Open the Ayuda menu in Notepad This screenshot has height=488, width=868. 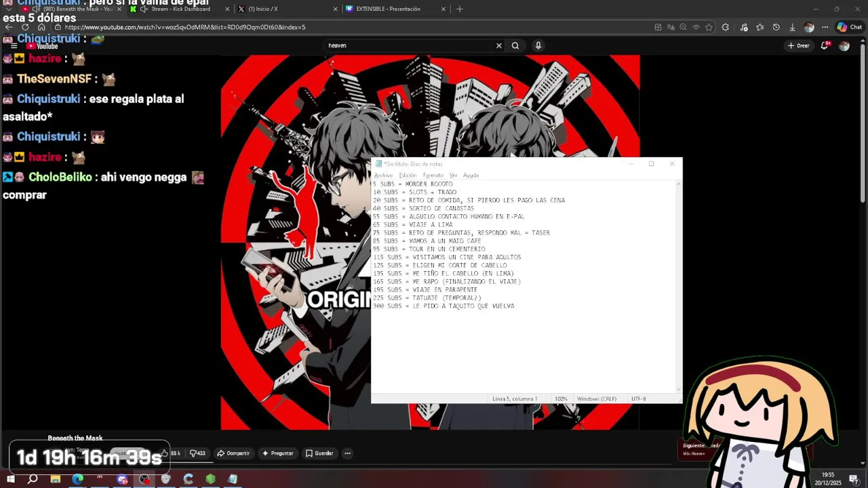coord(471,175)
